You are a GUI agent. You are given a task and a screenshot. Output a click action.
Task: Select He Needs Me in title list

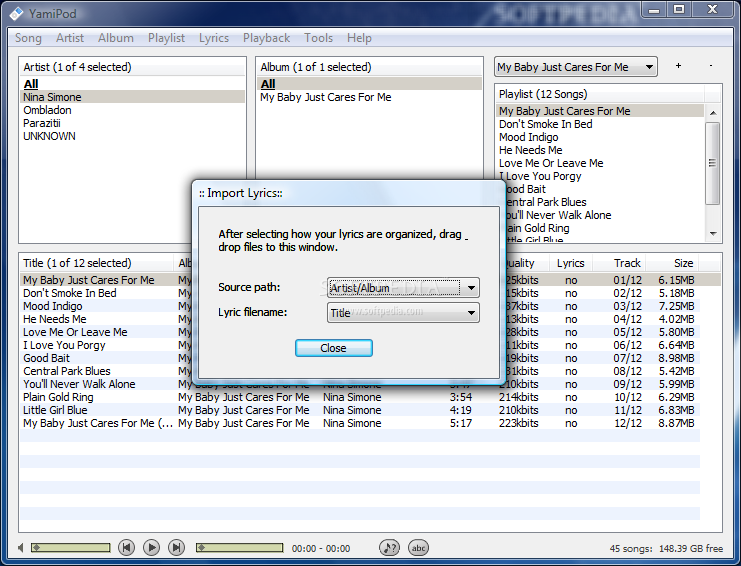(x=54, y=319)
